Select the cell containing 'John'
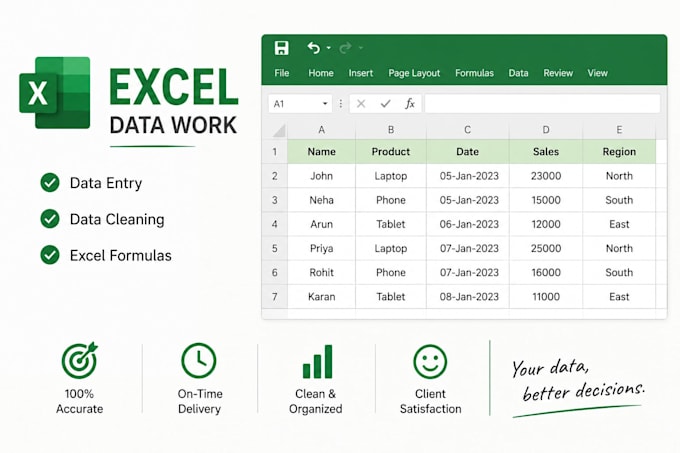680x453 pixels. coord(321,176)
